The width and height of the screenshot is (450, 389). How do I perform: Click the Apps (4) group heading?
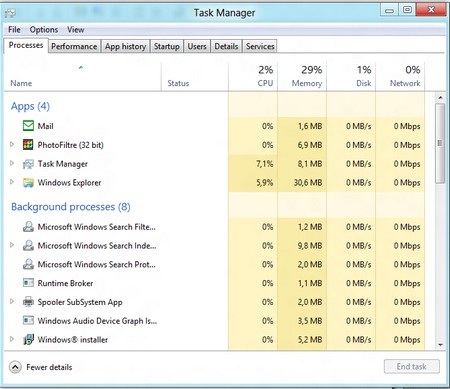point(30,106)
